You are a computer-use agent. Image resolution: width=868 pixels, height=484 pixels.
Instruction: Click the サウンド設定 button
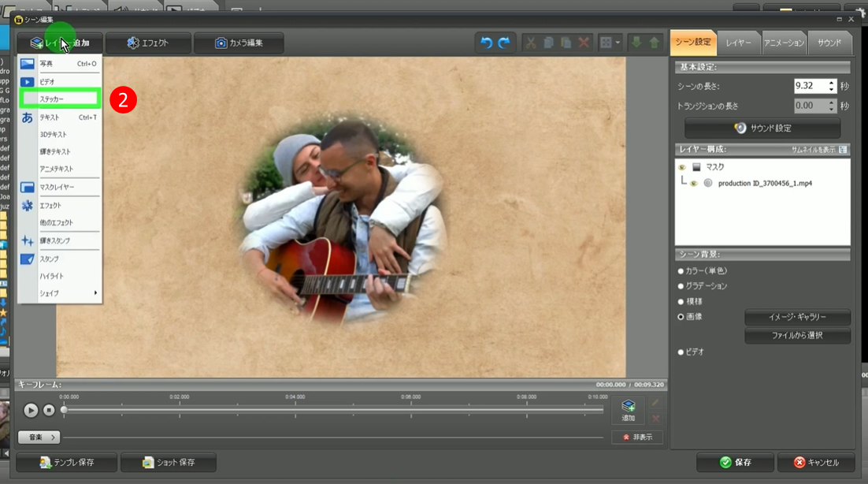tap(762, 128)
